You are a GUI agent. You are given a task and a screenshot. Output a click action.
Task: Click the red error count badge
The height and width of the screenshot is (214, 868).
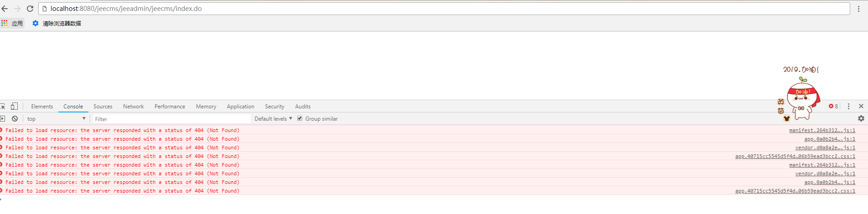pos(833,106)
